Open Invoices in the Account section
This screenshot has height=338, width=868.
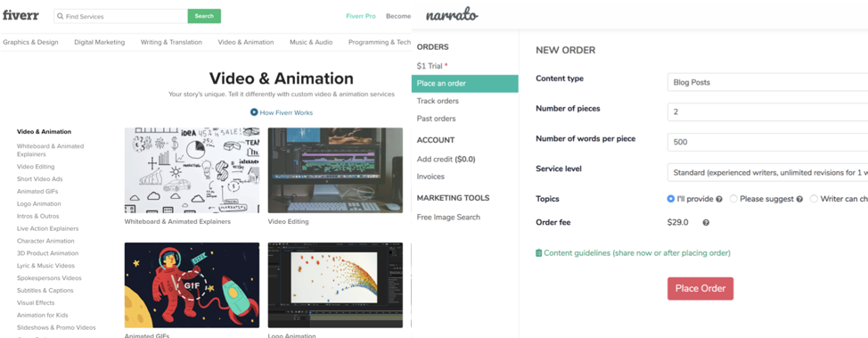pos(430,177)
